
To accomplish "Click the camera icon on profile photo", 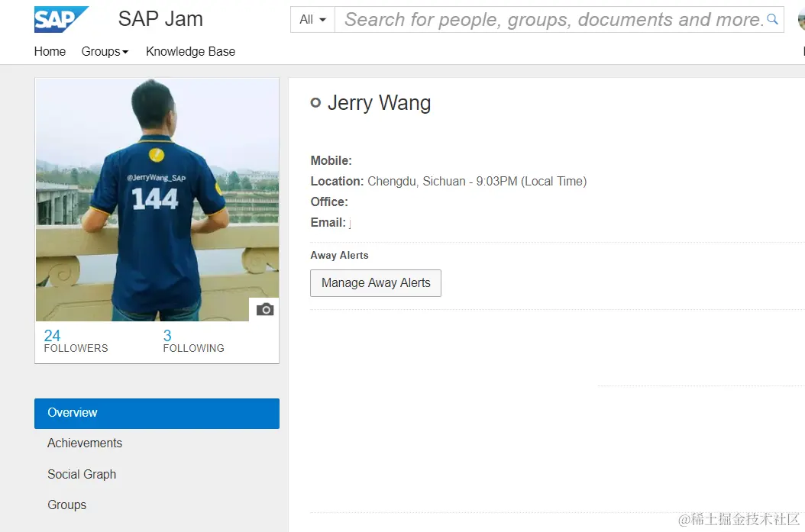I will coord(265,309).
